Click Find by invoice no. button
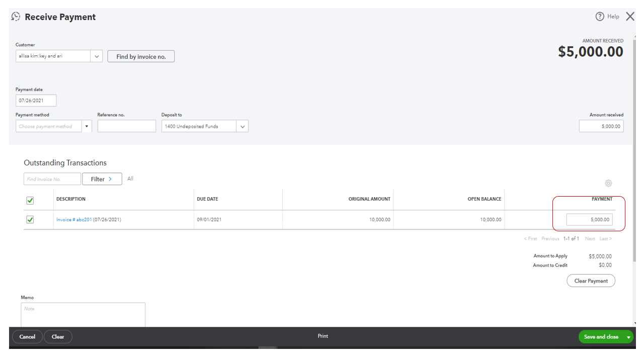The height and width of the screenshot is (362, 644). (141, 56)
